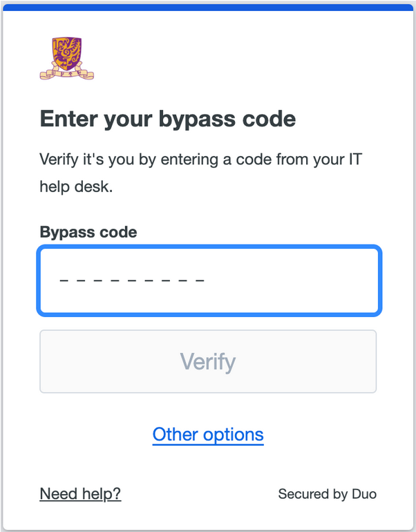416x532 pixels.
Task: Focus the Bypass code input field
Action: coord(209,281)
